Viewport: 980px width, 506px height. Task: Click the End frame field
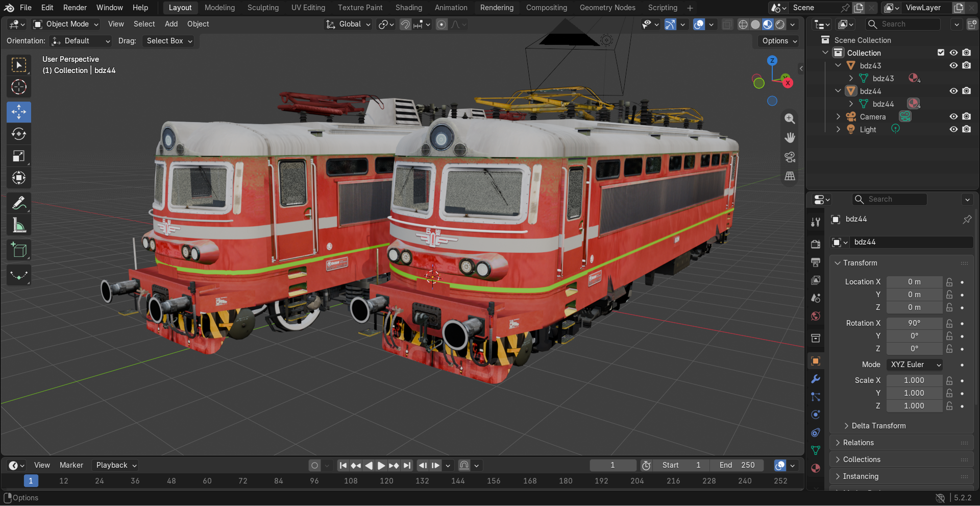click(737, 465)
